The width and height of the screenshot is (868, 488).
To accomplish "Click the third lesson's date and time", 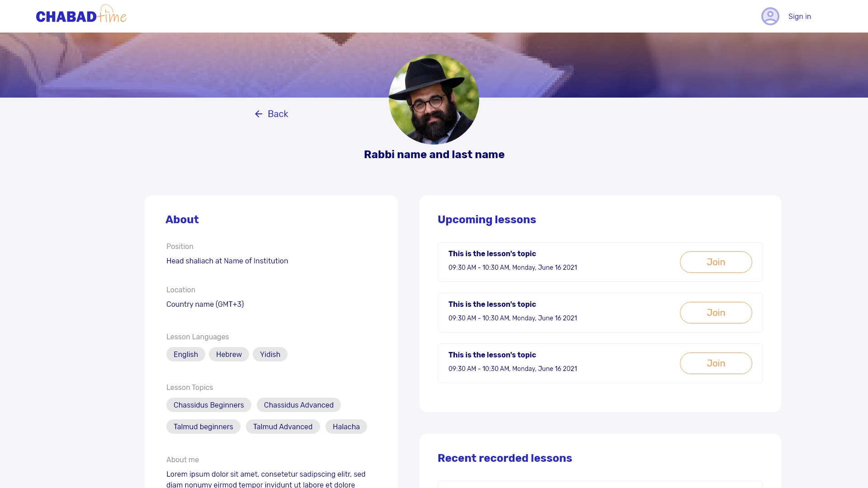I will (513, 369).
